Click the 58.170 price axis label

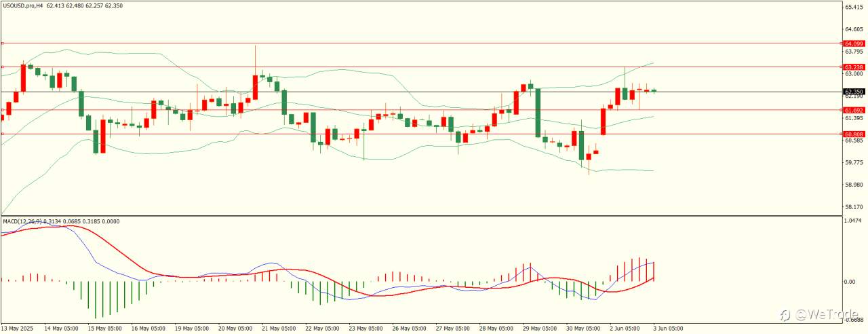pos(854,207)
